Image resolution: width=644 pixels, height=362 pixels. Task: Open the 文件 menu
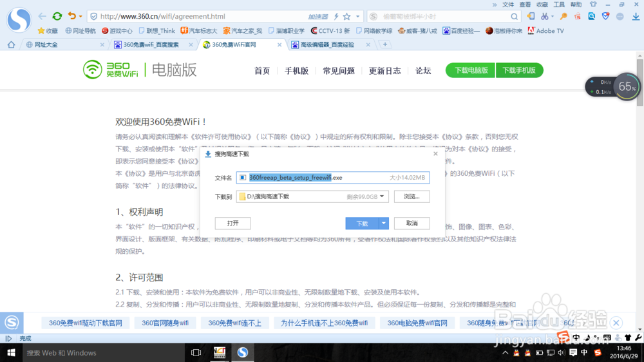point(508,5)
